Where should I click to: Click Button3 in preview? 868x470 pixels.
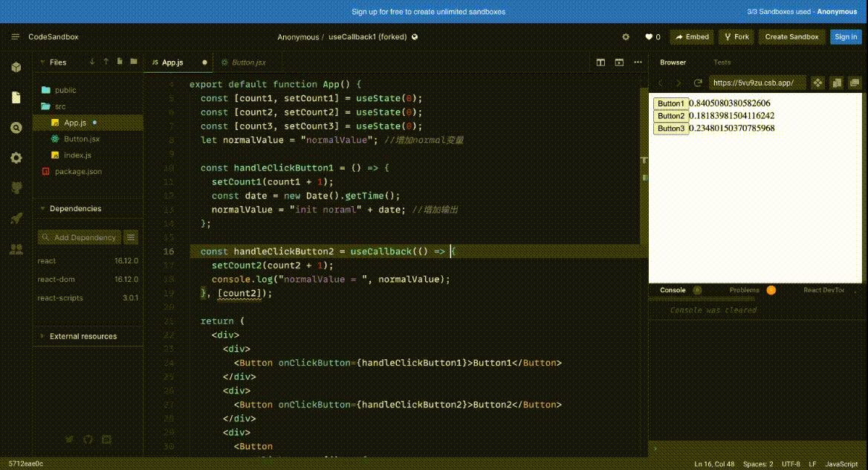coord(671,129)
